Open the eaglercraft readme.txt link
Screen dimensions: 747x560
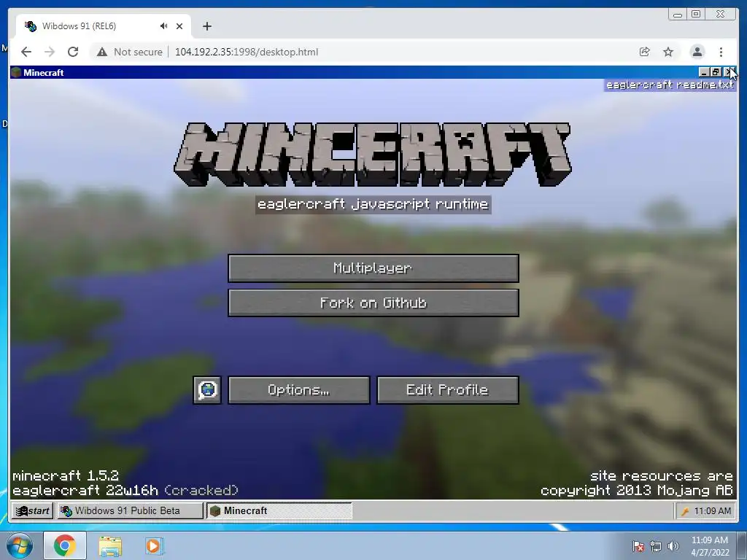(670, 85)
